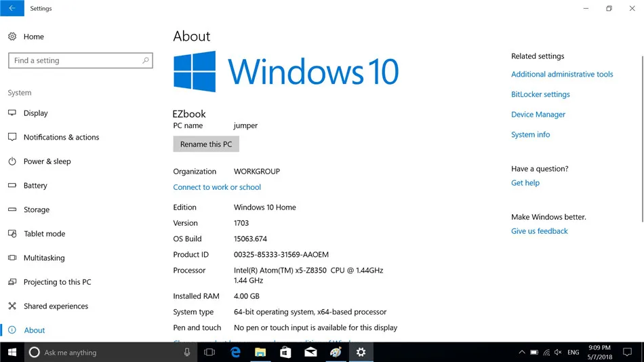Open Microsoft Store from taskbar
644x362 pixels.
coord(285,352)
